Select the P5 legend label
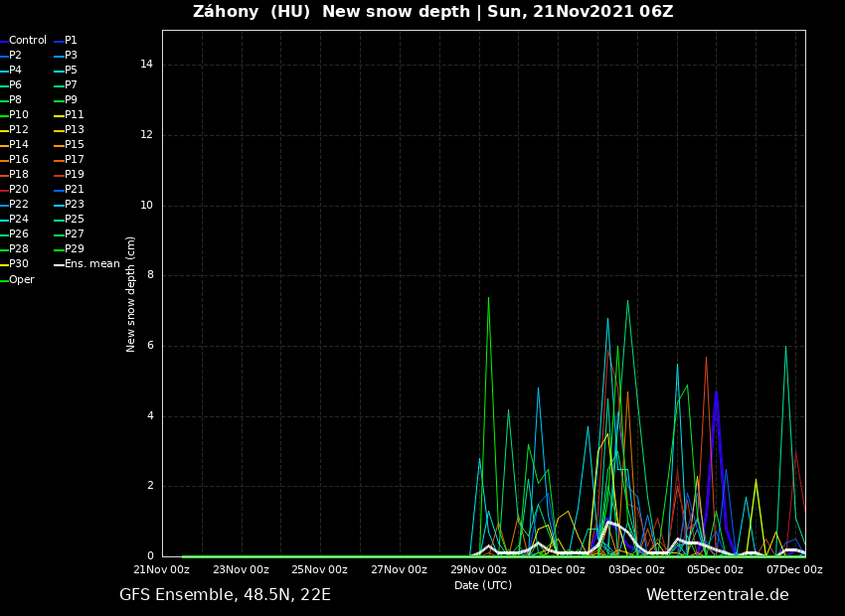The image size is (845, 616). pos(71,71)
